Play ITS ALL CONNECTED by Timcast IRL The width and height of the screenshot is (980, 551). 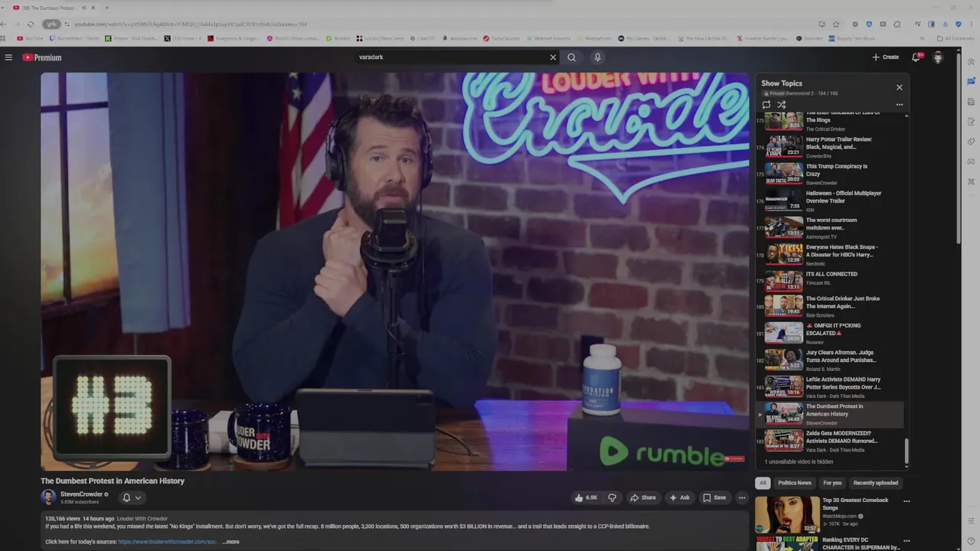(830, 280)
